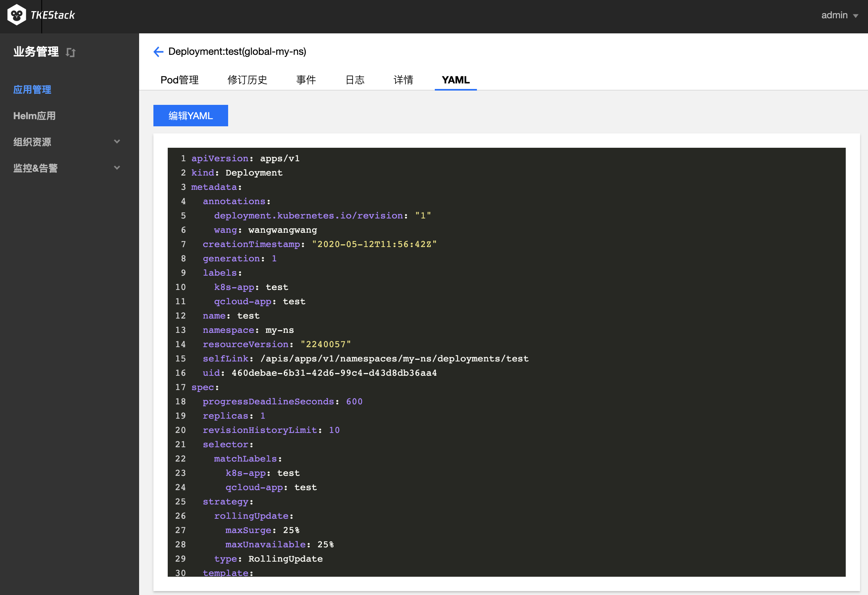
Task: Click the name: test line
Action: [x=231, y=316]
